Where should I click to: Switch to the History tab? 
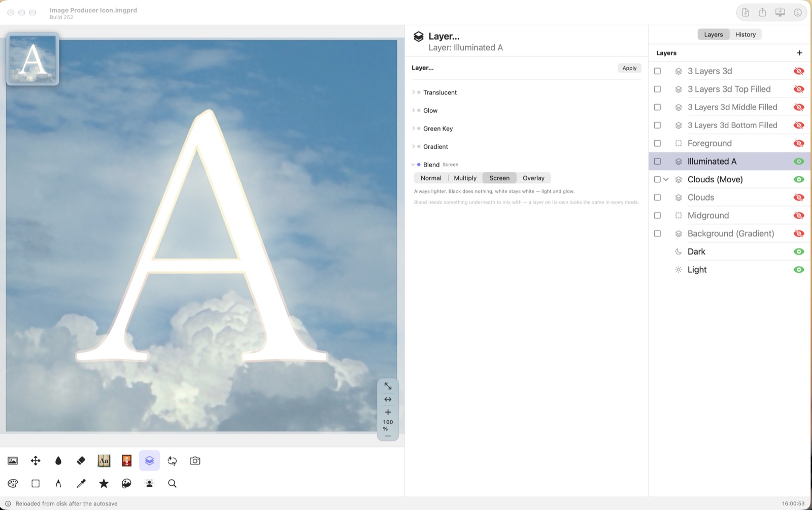(746, 35)
